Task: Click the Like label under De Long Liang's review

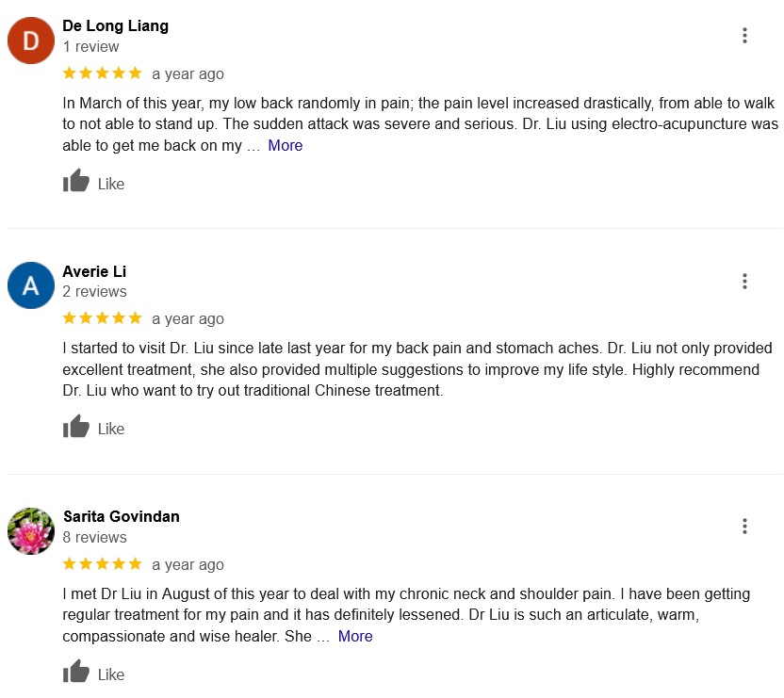Action: (111, 184)
